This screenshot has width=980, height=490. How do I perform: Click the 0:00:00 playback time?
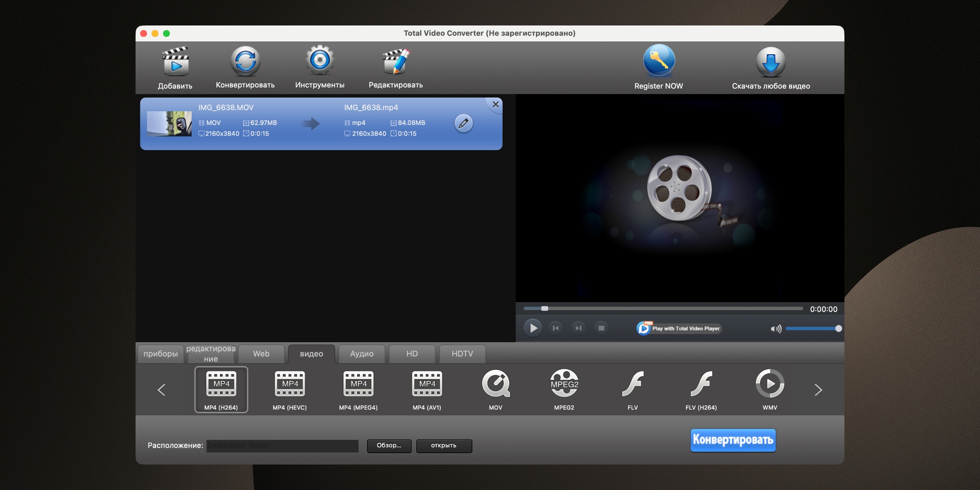[824, 309]
